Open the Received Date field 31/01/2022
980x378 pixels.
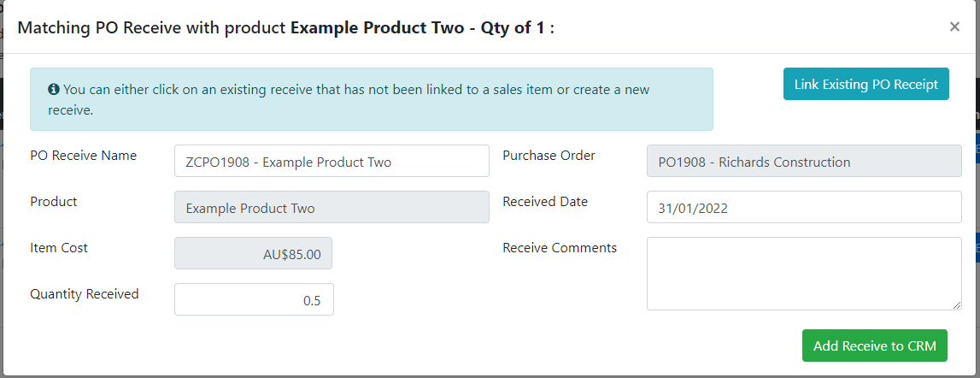804,207
